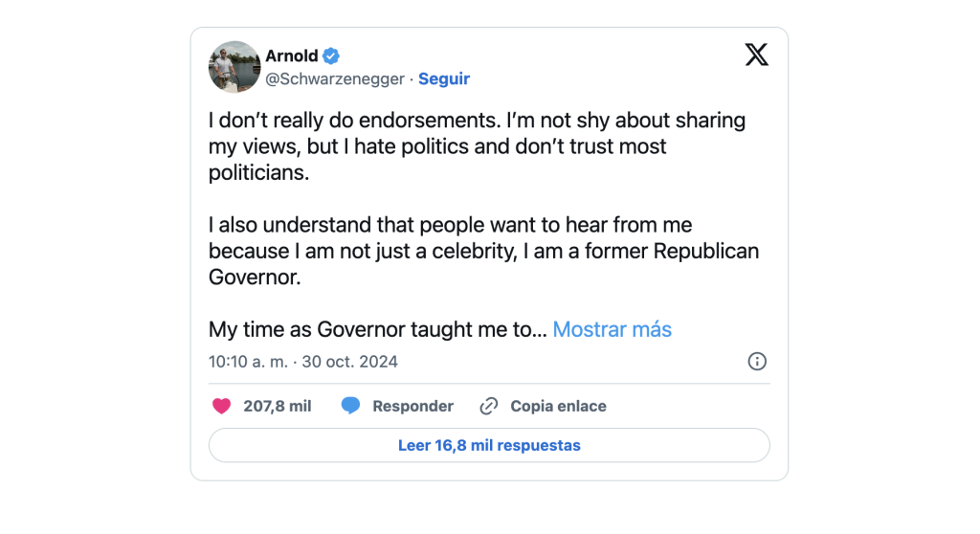Image resolution: width=980 pixels, height=534 pixels.
Task: Click the Arnold display name
Action: click(x=292, y=56)
